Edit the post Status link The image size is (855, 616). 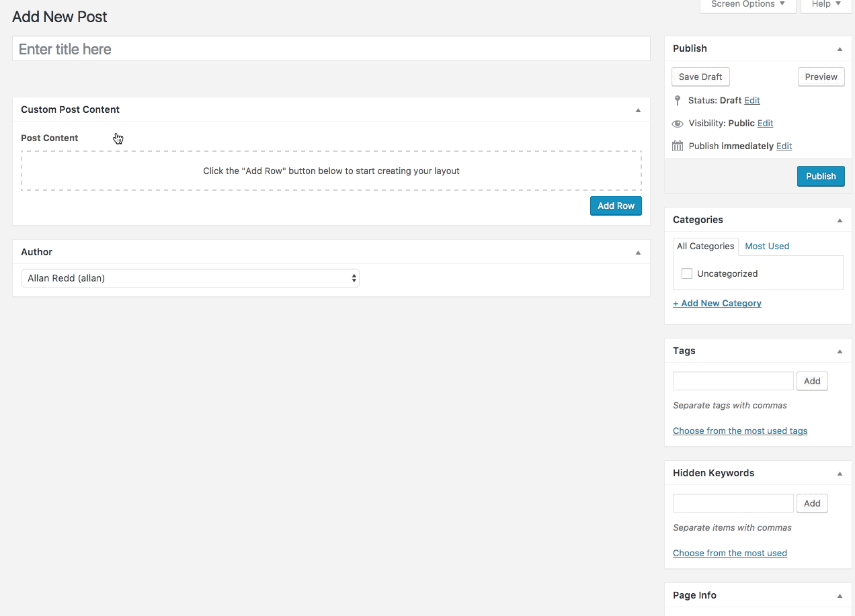[751, 100]
